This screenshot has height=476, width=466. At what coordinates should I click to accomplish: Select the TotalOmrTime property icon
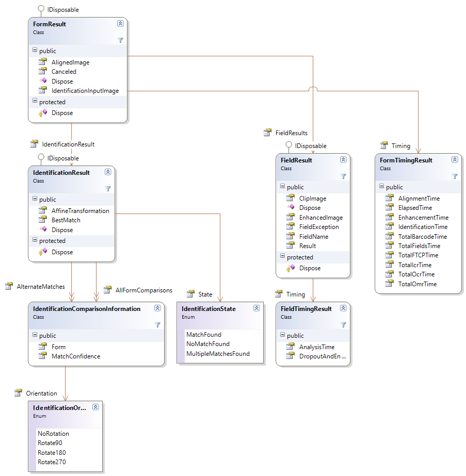tap(390, 284)
